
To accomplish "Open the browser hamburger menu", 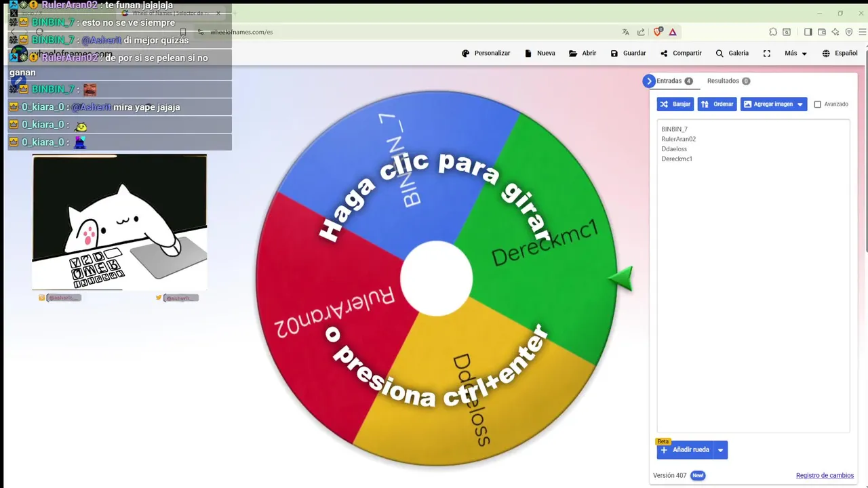I will (862, 32).
